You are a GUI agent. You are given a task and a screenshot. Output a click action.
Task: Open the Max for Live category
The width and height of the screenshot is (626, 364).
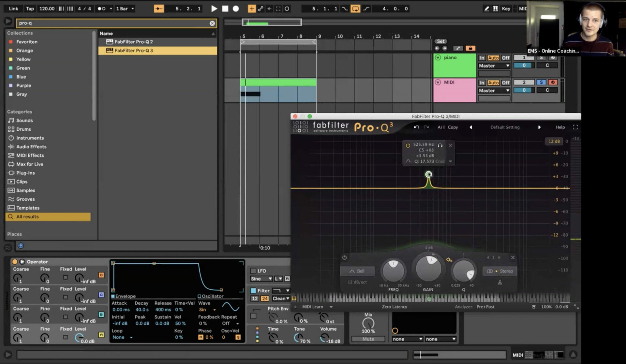pyautogui.click(x=30, y=165)
